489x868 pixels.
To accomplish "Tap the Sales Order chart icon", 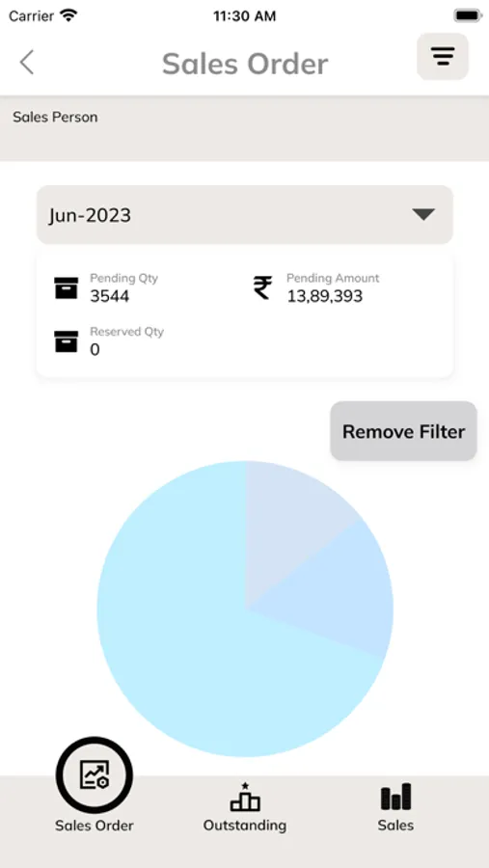I will [x=95, y=774].
